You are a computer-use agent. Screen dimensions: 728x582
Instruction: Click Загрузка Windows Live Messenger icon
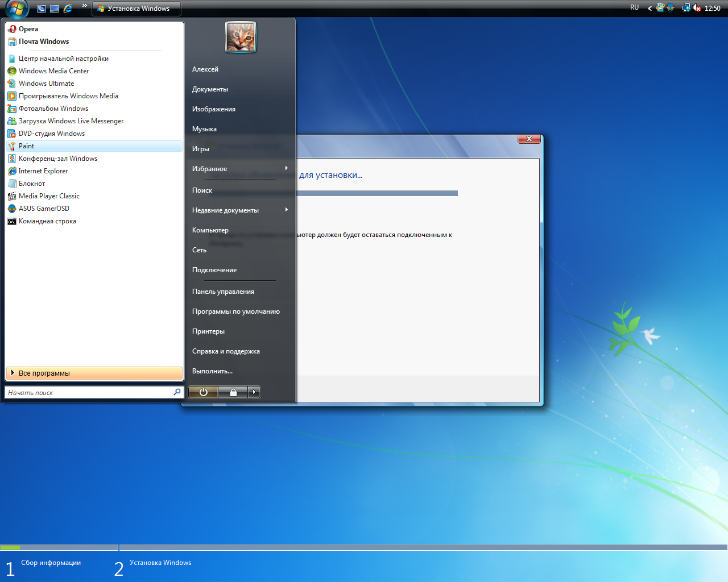click(12, 121)
